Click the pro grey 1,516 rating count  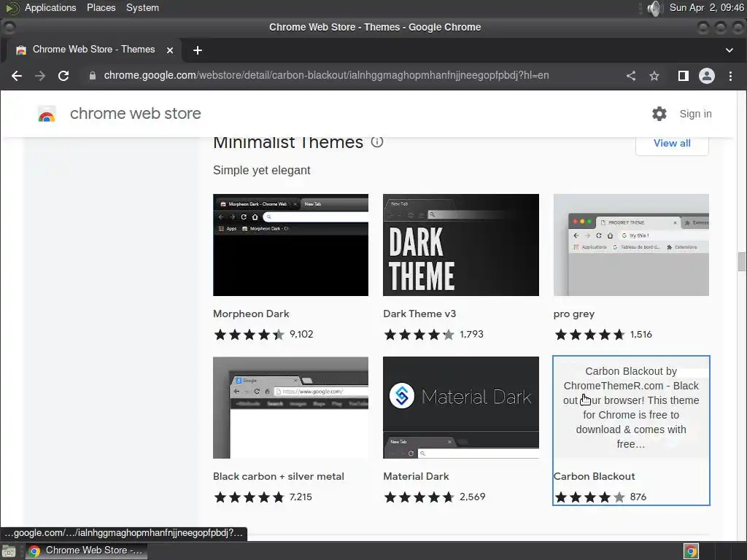coord(640,334)
